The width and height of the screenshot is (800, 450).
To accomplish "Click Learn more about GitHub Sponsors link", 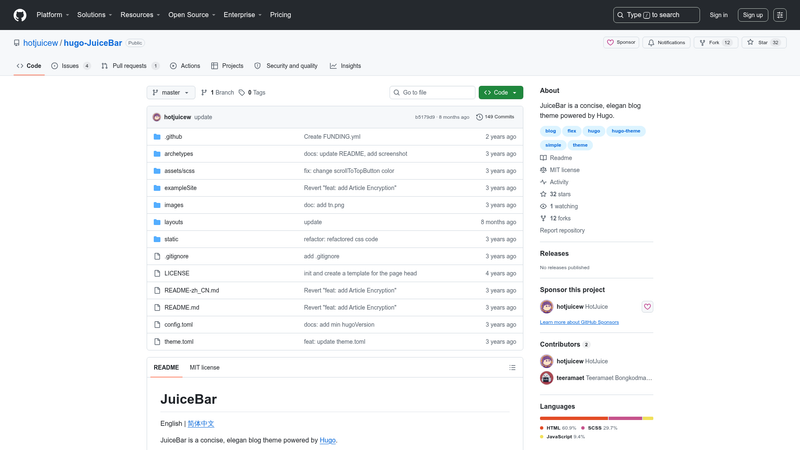I will [x=579, y=322].
